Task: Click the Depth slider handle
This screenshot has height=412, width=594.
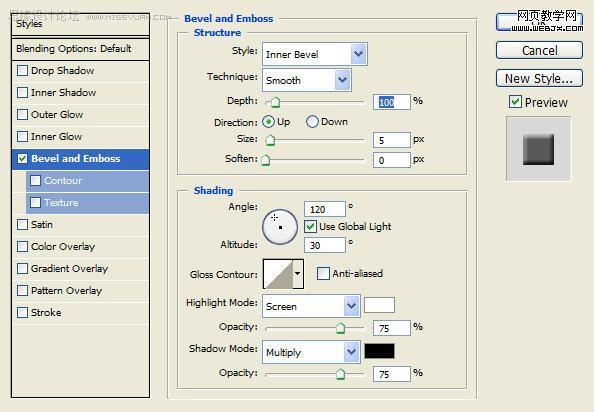Action: (275, 102)
